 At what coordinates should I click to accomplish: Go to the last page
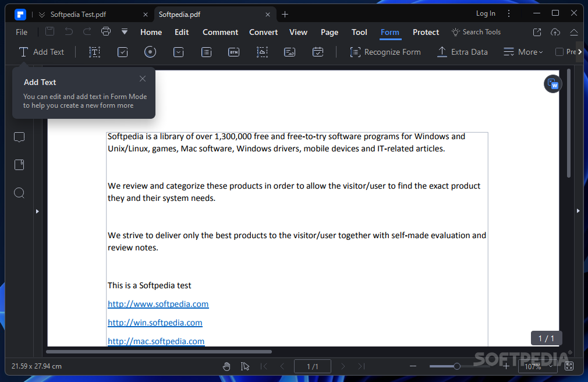point(361,366)
